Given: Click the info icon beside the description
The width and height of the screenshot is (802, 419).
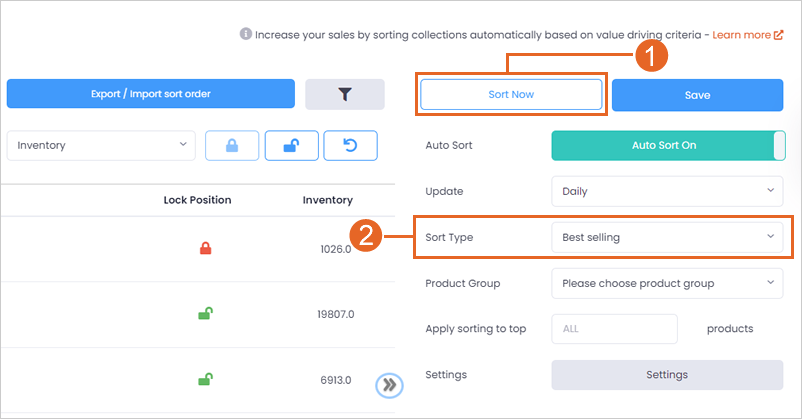Looking at the screenshot, I should [x=246, y=34].
